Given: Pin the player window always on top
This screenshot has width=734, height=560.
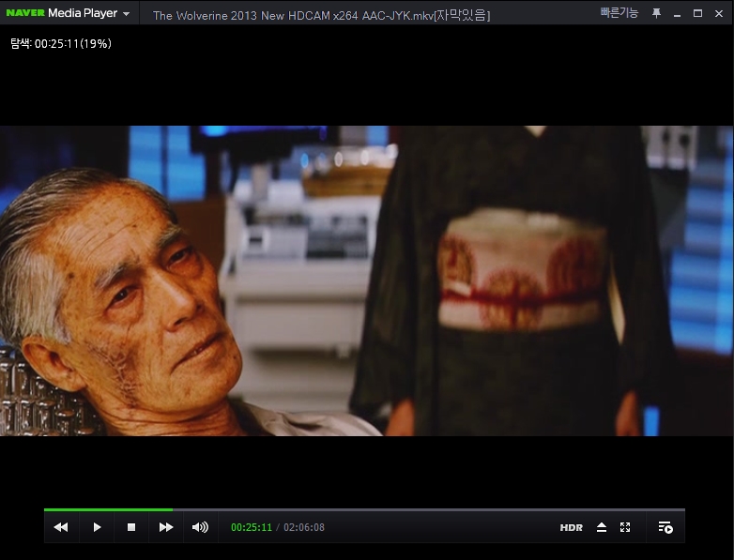Looking at the screenshot, I should click(656, 13).
